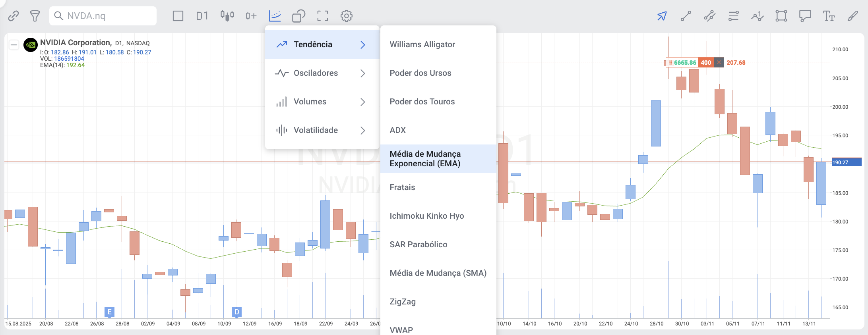The height and width of the screenshot is (335, 868).
Task: Open the Volatilidade submenu
Action: (322, 130)
